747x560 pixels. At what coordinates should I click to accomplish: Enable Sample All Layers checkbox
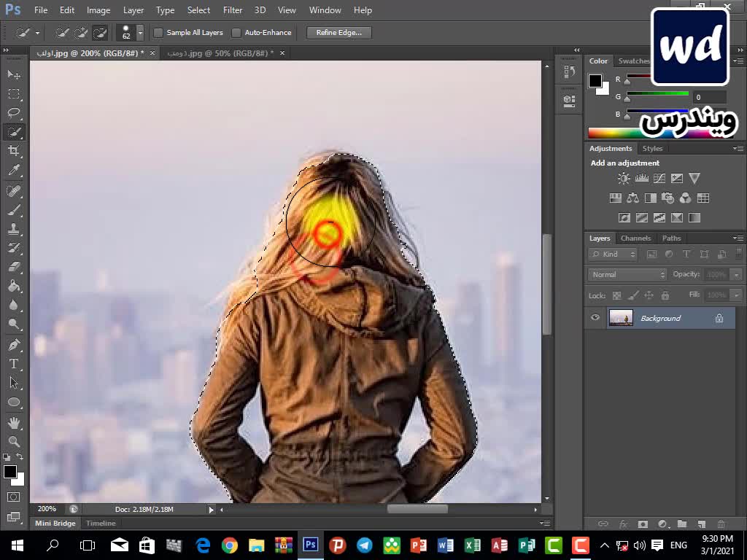coord(158,33)
